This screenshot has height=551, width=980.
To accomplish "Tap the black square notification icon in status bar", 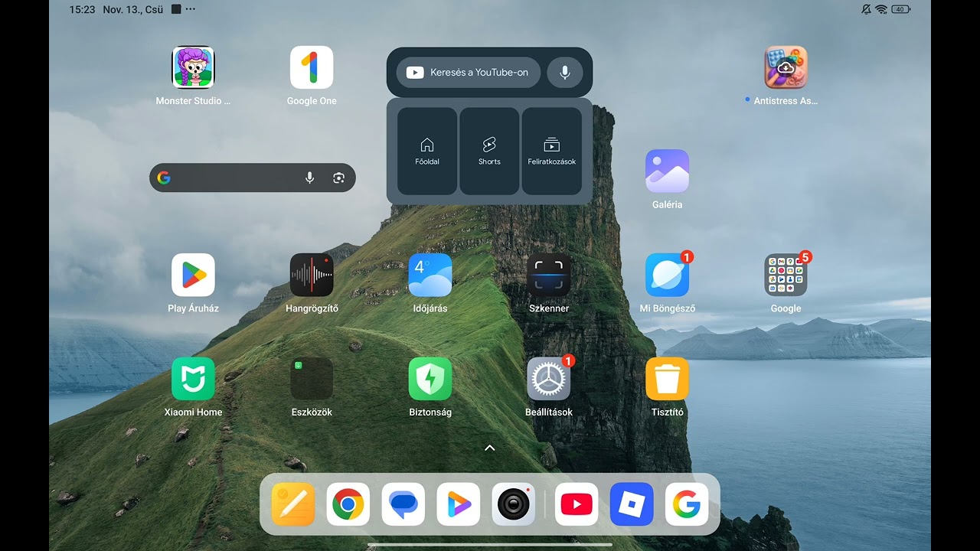I will 176,9.
